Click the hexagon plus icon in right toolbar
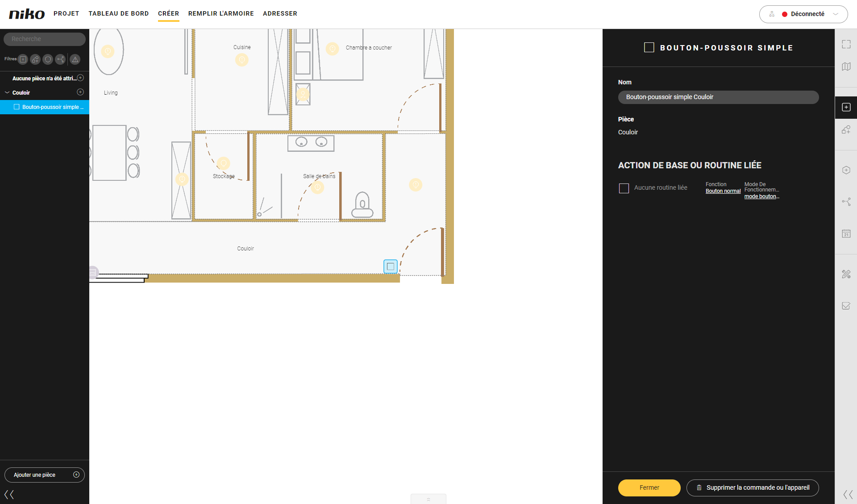857x504 pixels. point(846,170)
